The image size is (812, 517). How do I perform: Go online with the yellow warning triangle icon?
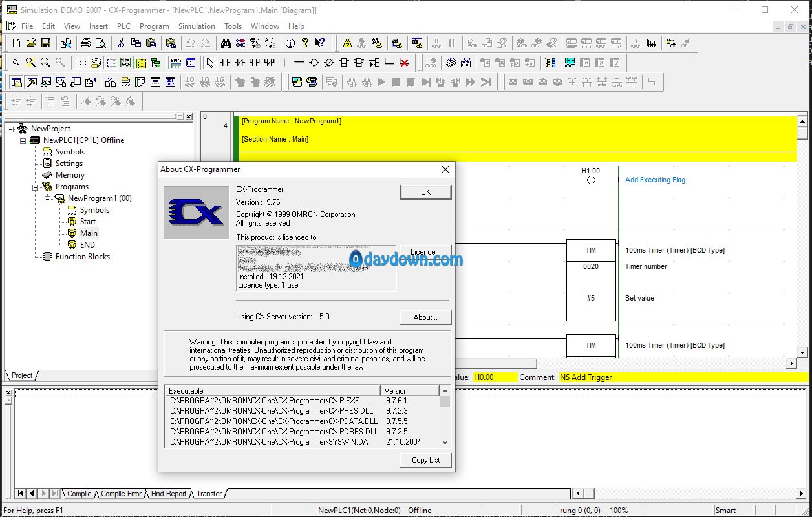(x=348, y=43)
